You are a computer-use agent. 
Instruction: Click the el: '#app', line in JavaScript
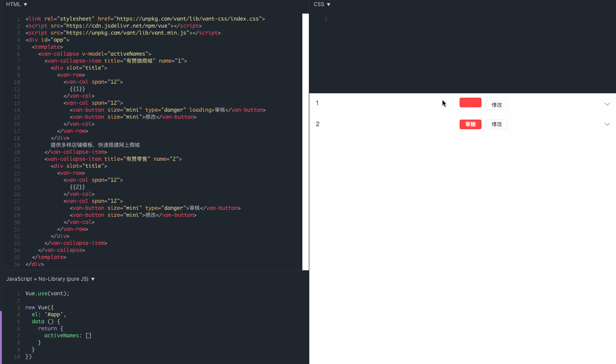(x=49, y=314)
